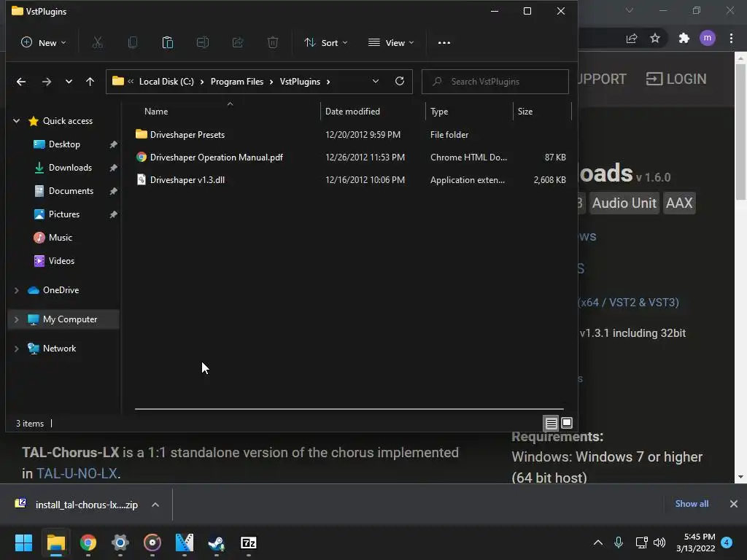Click the Search VstPlugins field

click(x=495, y=82)
